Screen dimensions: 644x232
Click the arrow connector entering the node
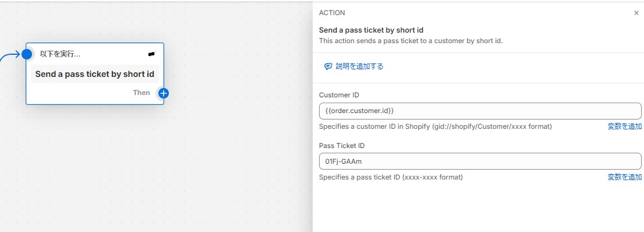click(x=9, y=57)
